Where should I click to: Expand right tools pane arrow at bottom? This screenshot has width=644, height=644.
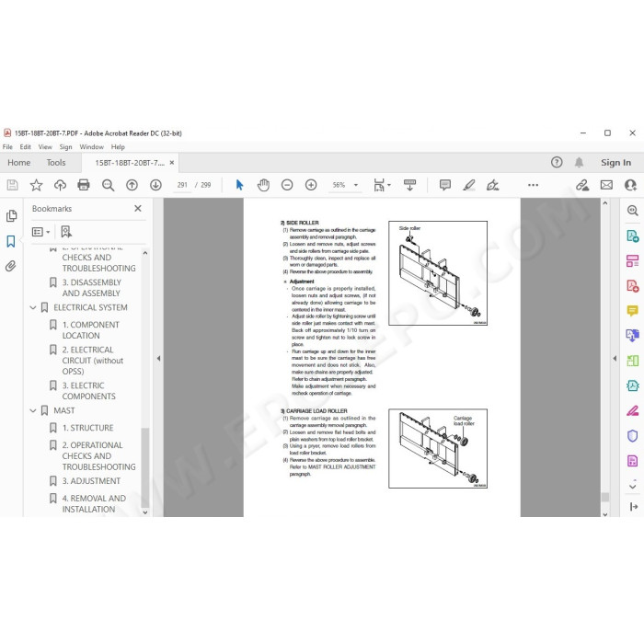tap(634, 507)
